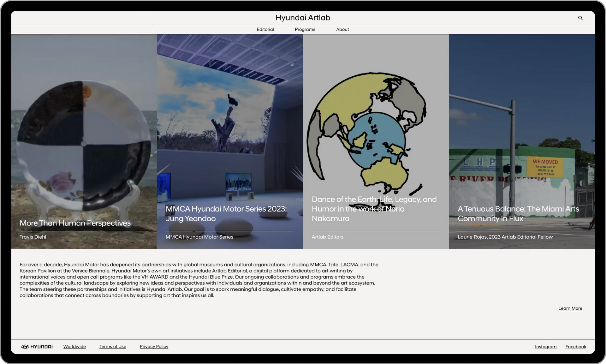
Task: Open A Tenuous Balance Miami article
Action: 518,213
